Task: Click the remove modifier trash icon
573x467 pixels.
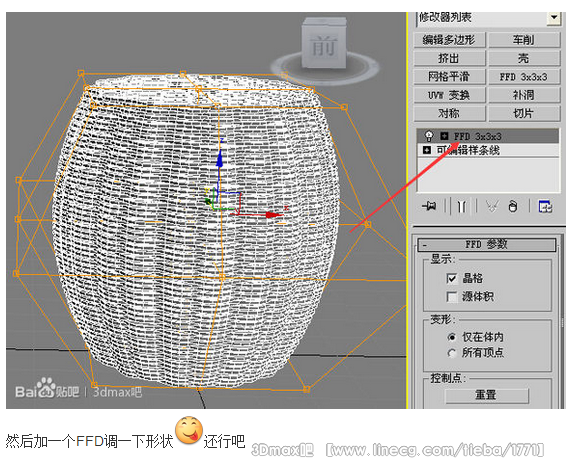Action: coord(513,206)
